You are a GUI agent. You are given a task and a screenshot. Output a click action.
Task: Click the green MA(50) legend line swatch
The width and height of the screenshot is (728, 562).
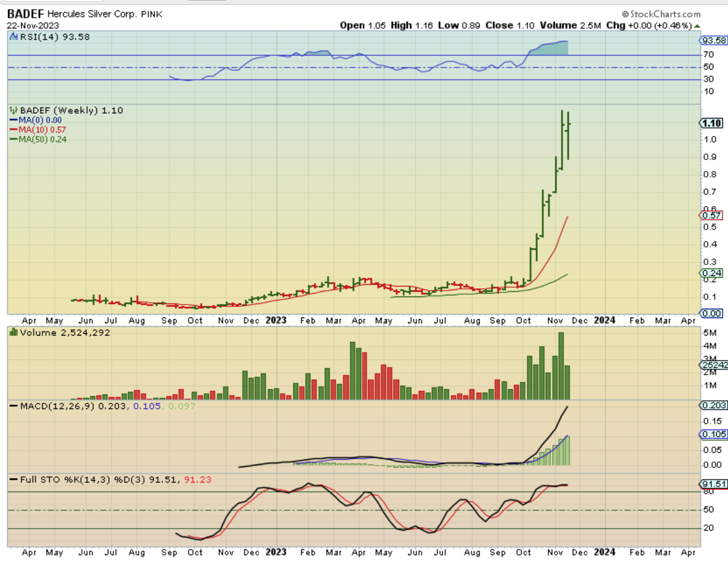tap(13, 139)
